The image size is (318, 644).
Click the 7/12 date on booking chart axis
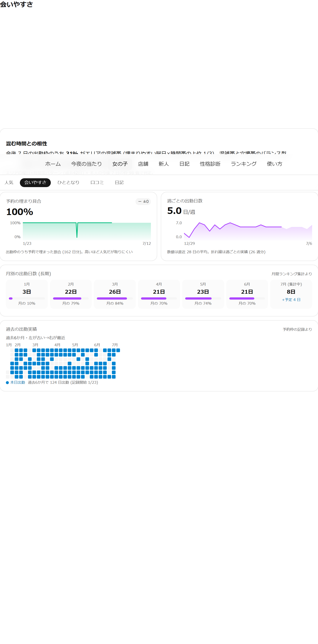coord(147,244)
